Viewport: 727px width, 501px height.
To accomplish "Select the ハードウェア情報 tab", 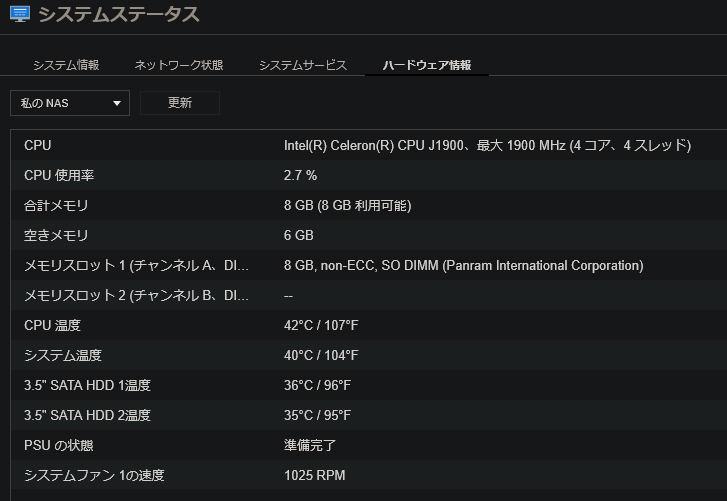I will pos(427,65).
